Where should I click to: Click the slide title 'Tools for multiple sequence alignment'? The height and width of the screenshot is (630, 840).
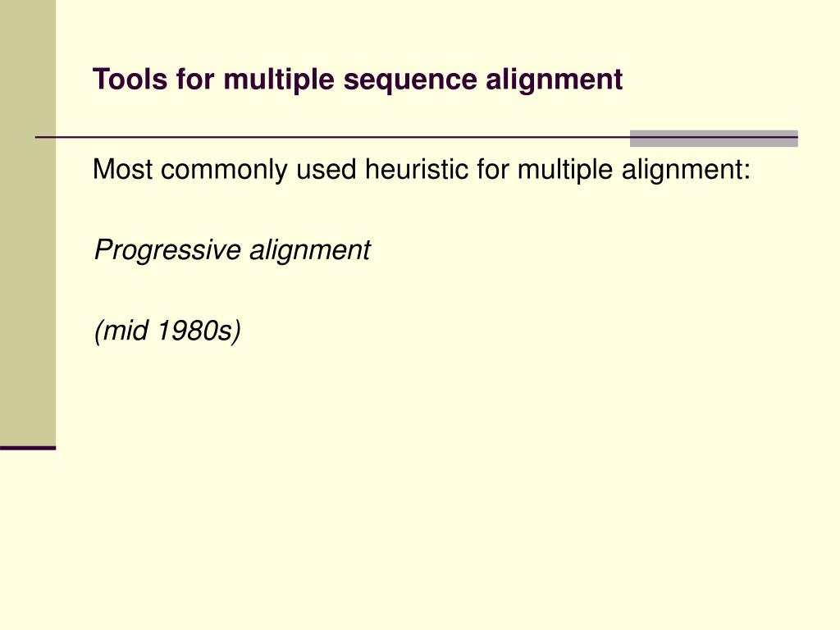pos(358,80)
